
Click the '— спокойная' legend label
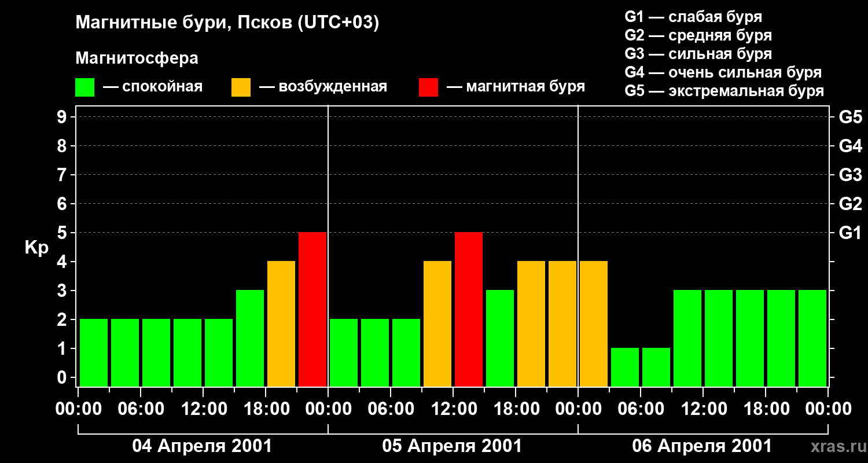[153, 87]
